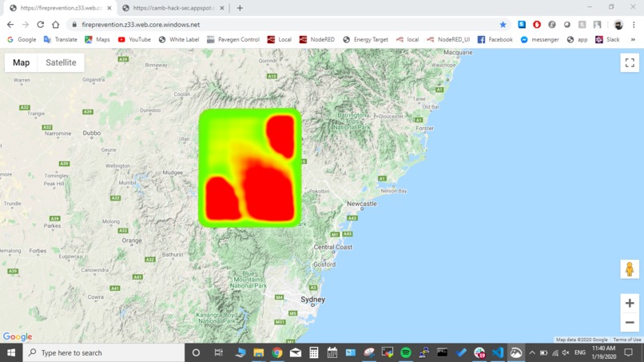Open the NodeRED bookmark
This screenshot has width=644, height=362.
tap(317, 39)
